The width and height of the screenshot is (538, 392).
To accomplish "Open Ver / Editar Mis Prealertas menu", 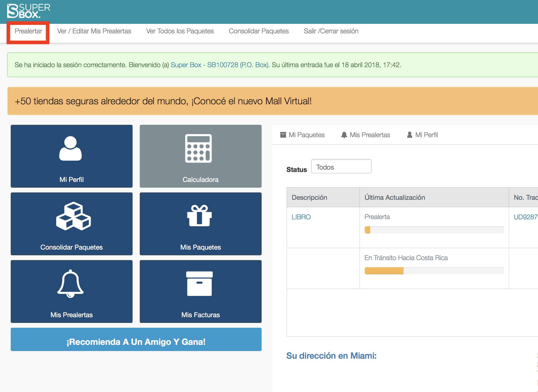I will (x=94, y=31).
